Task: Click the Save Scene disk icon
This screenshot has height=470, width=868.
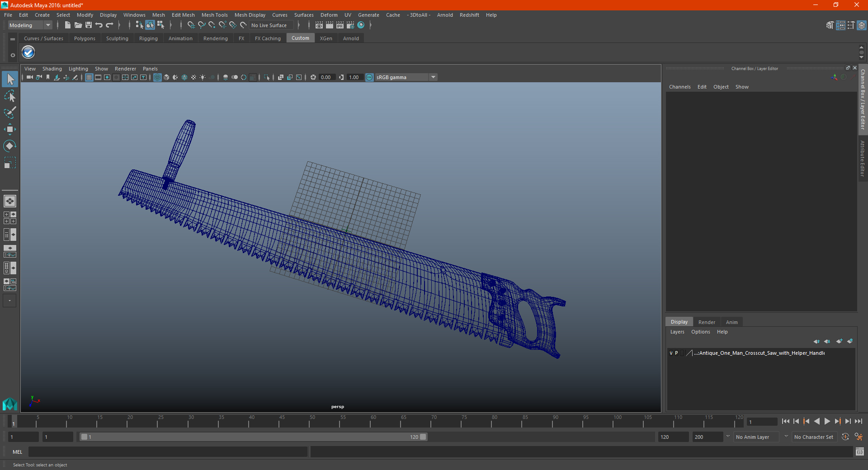Action: 89,25
